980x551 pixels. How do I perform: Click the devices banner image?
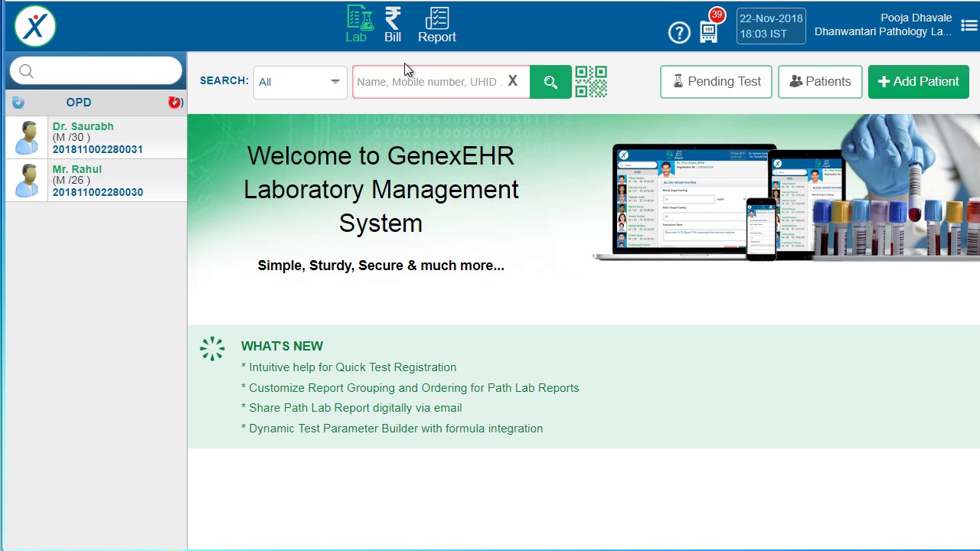[x=786, y=190]
